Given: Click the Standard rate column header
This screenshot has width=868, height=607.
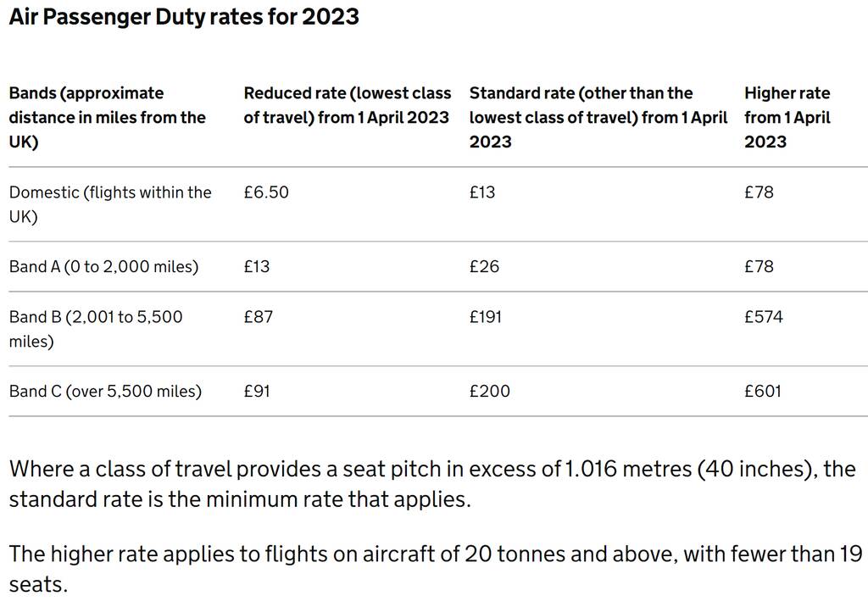Looking at the screenshot, I should coord(598,117).
